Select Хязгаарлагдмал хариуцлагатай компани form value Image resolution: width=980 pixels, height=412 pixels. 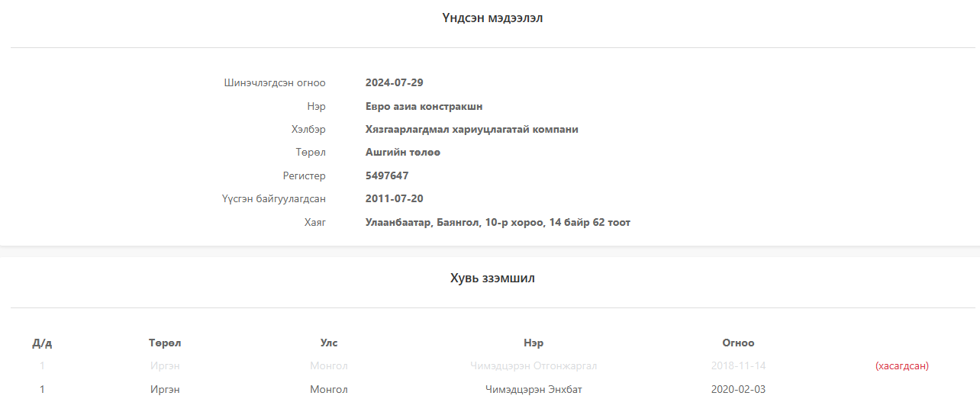(471, 130)
